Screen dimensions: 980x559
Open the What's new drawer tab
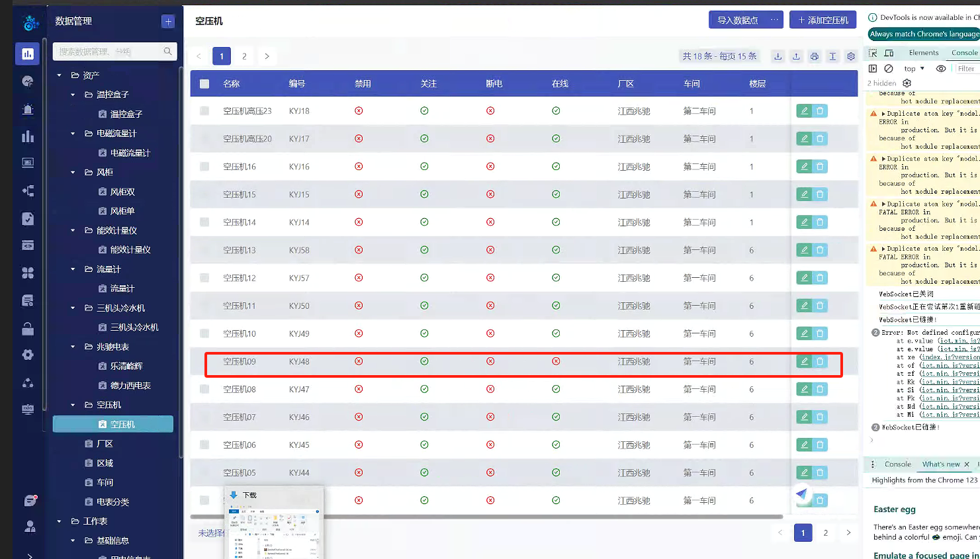tap(940, 464)
